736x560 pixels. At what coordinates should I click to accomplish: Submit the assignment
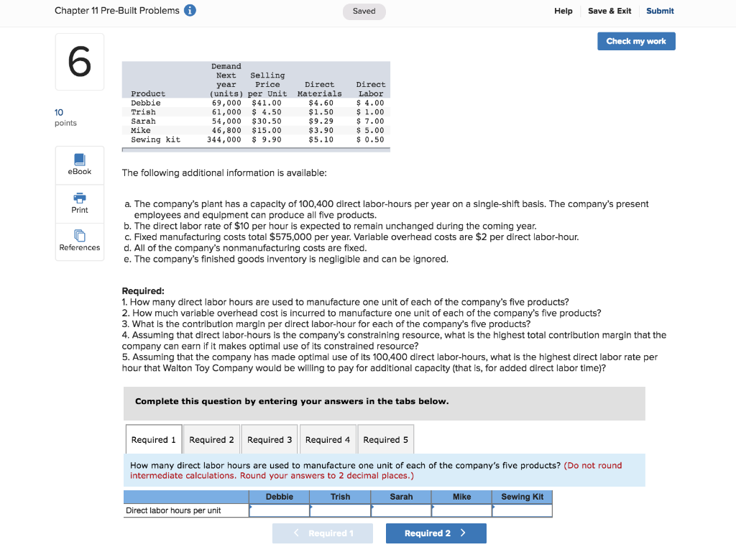(x=661, y=11)
